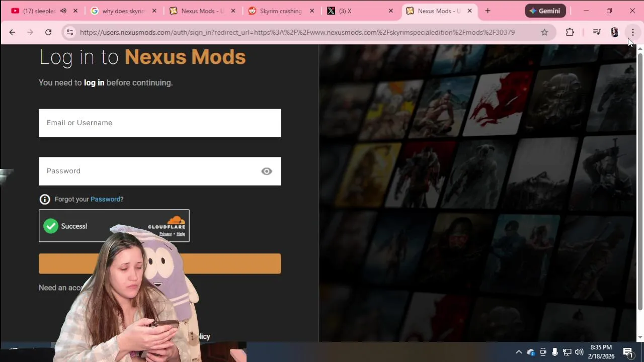This screenshot has width=644, height=362.
Task: Click the tray icon between OneDrive and microphone
Action: pyautogui.click(x=543, y=352)
